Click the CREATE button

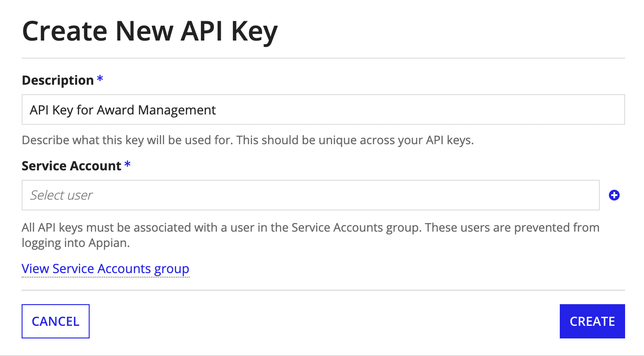click(x=592, y=321)
